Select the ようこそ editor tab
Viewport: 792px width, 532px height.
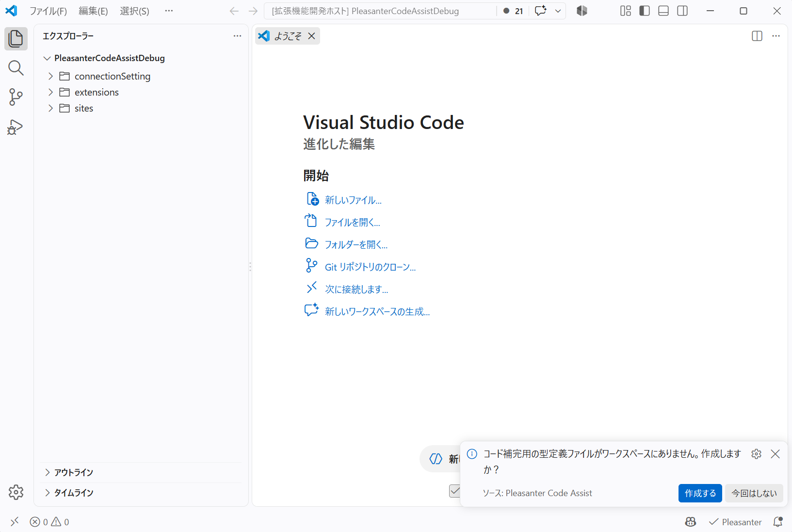(x=288, y=36)
